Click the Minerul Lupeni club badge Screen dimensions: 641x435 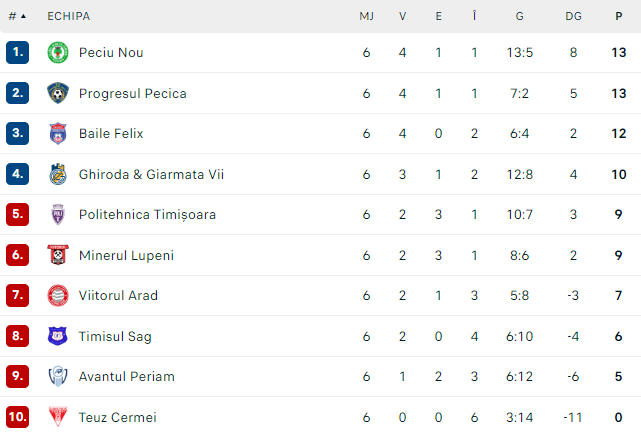click(58, 255)
